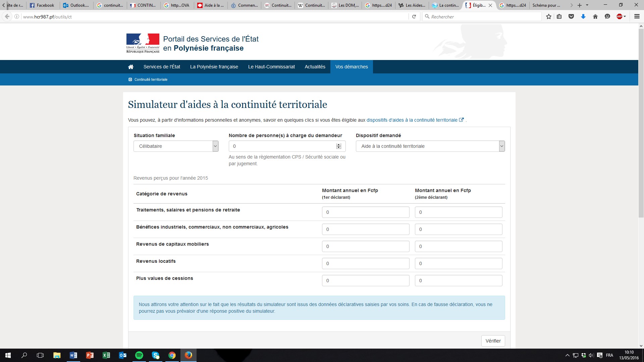Select the Actualités menu item
This screenshot has width=644, height=362.
coord(315,67)
